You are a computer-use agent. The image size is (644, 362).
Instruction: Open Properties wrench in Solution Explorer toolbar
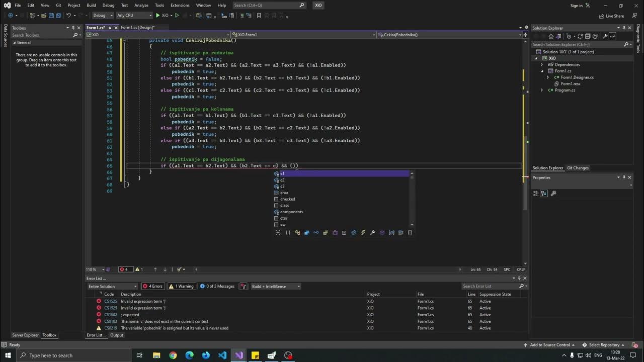pos(606,36)
